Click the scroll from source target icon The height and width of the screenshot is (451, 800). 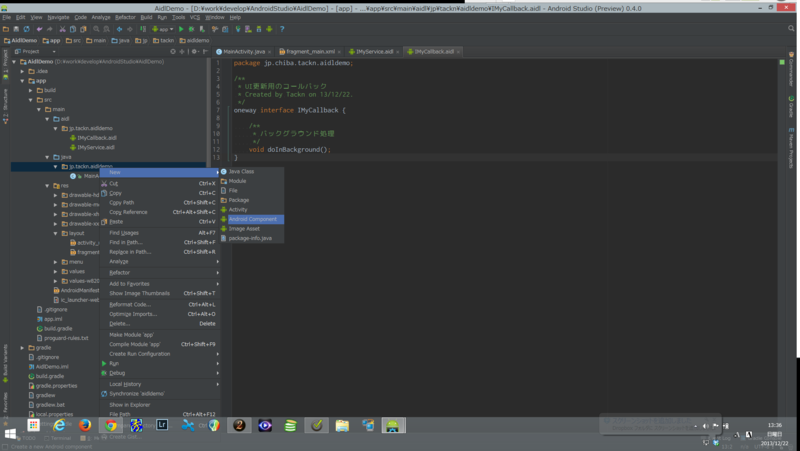click(x=173, y=52)
